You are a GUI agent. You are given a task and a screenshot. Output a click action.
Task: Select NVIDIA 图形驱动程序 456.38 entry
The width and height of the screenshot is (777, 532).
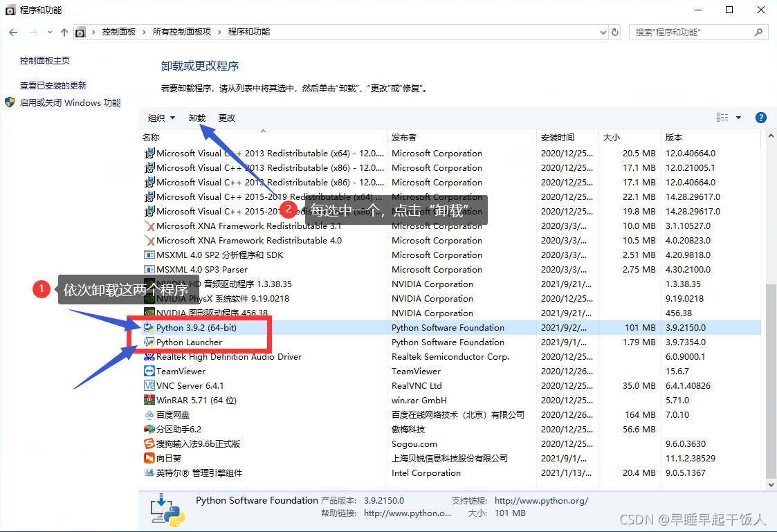tap(212, 313)
